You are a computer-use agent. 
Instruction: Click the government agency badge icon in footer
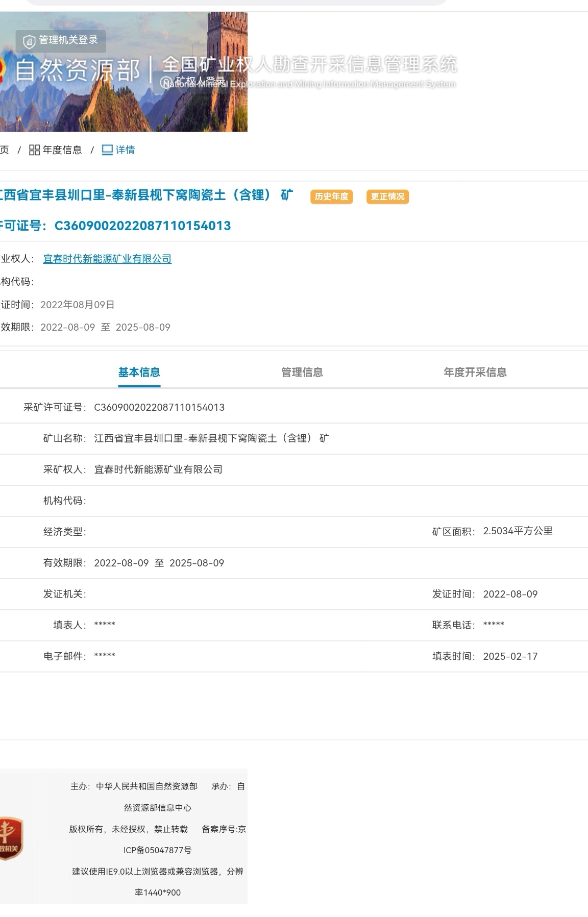point(11,838)
